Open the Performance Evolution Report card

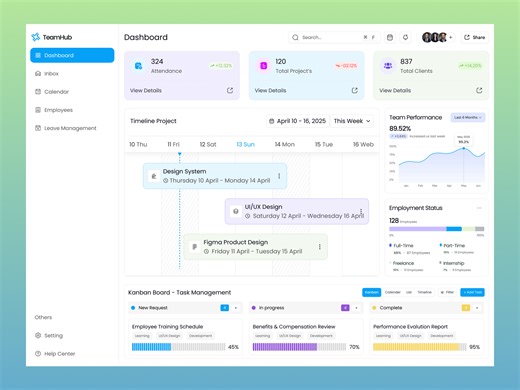[426, 337]
